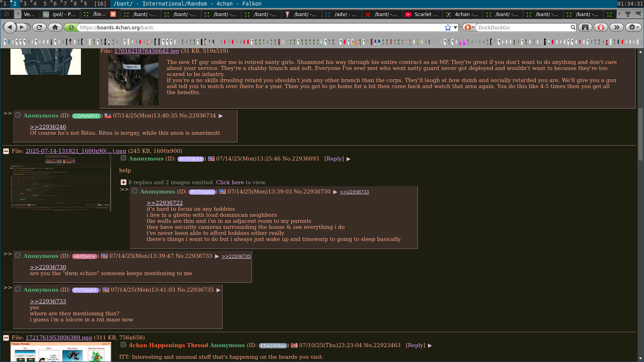This screenshot has width=644, height=362.
Task: Switch to the /pol/ - P... tab
Action: coord(60,14)
